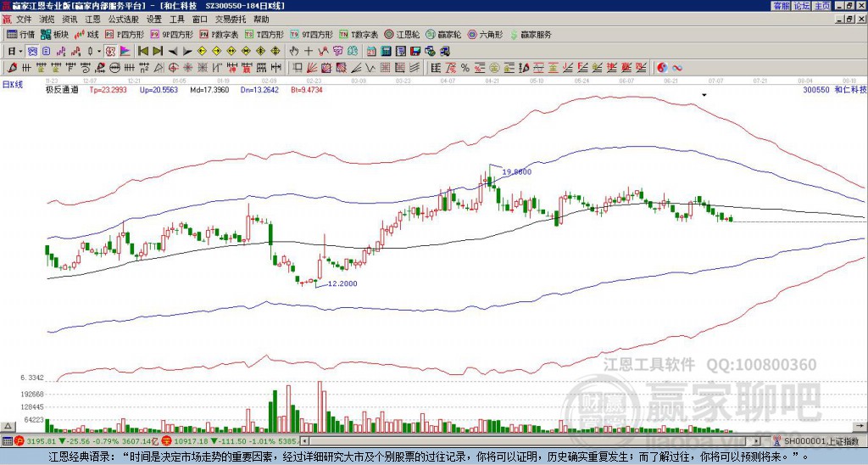Open the T数字表 tool
The width and height of the screenshot is (868, 465).
click(x=359, y=34)
